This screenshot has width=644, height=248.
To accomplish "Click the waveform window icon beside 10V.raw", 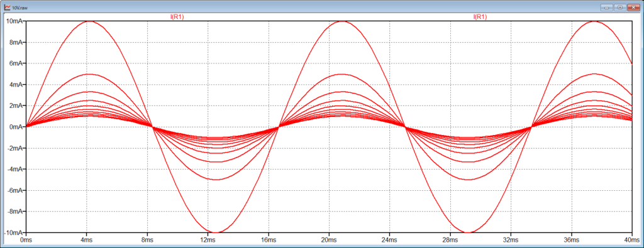I will pyautogui.click(x=8, y=7).
